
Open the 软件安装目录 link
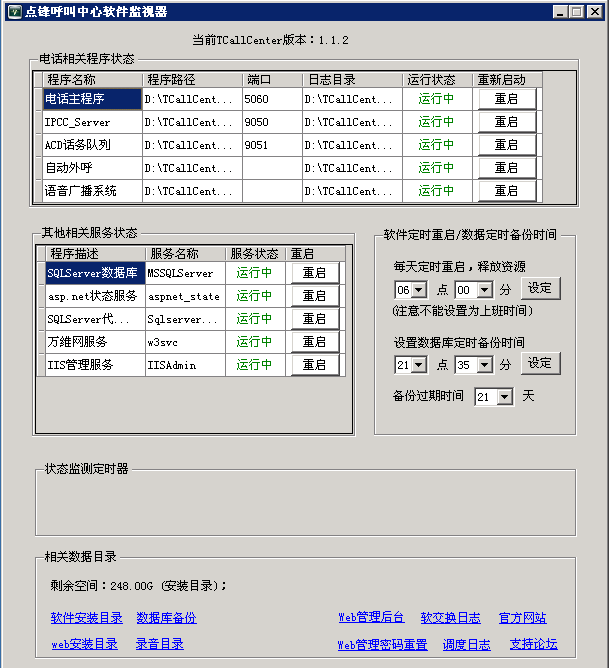[86, 618]
